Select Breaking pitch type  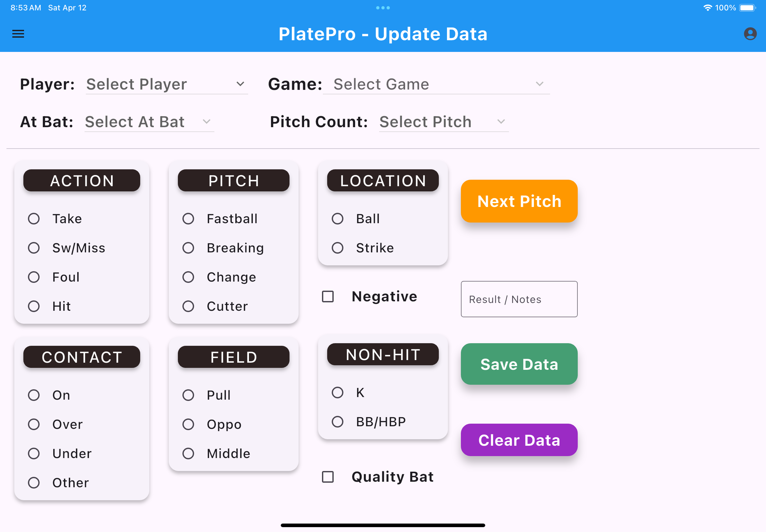pyautogui.click(x=188, y=248)
